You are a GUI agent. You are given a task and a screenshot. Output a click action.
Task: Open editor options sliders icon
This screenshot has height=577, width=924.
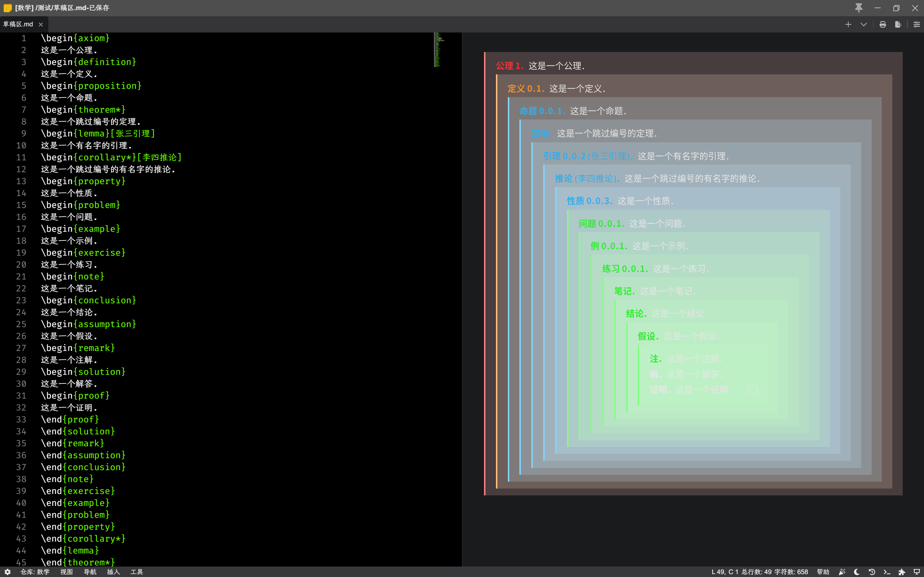pyautogui.click(x=916, y=25)
